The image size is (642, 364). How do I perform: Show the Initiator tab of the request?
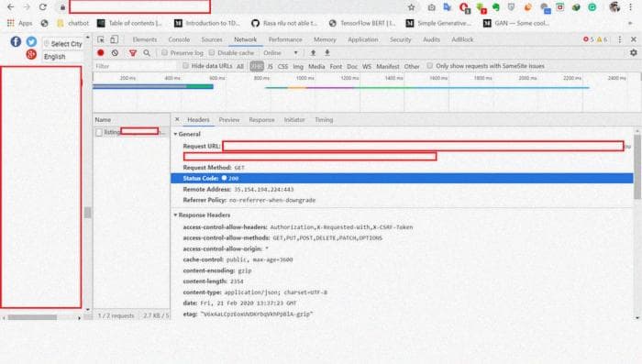tap(294, 120)
